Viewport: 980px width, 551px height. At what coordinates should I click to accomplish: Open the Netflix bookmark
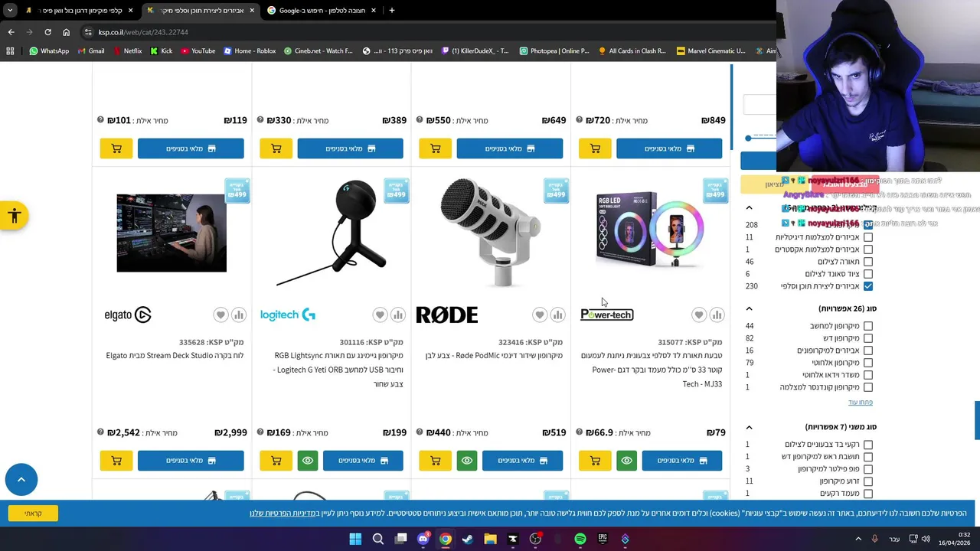[x=127, y=51]
